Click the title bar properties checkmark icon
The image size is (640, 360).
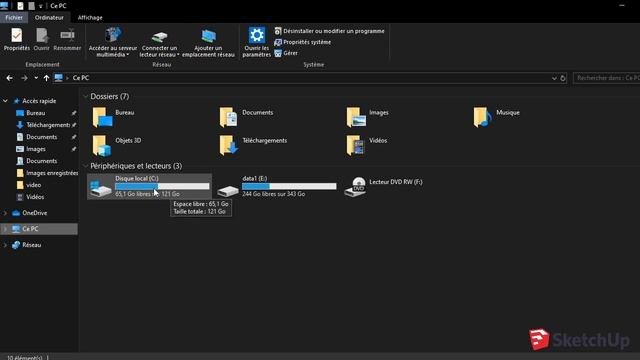pos(20,6)
